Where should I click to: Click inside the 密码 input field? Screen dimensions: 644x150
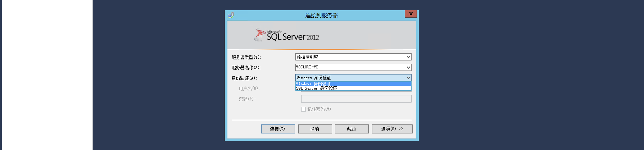tap(356, 99)
